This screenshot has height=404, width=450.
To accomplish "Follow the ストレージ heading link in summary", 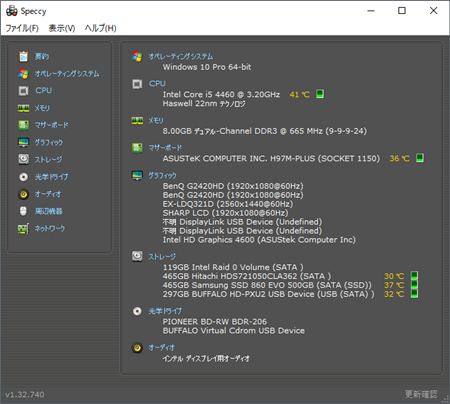I will click(x=162, y=257).
